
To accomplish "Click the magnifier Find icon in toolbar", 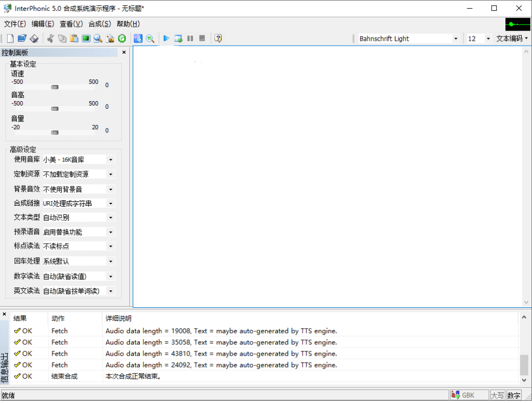I will [x=98, y=39].
